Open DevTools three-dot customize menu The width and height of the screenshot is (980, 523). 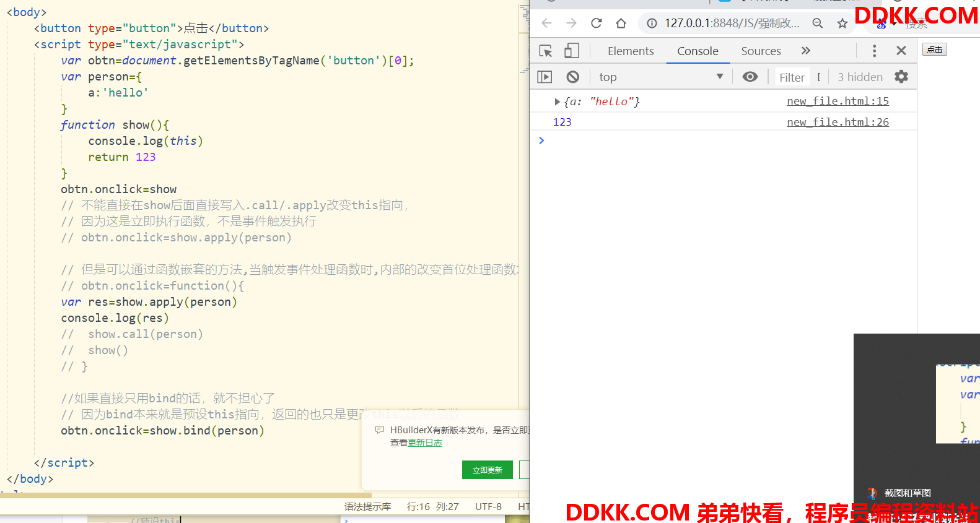[x=874, y=51]
